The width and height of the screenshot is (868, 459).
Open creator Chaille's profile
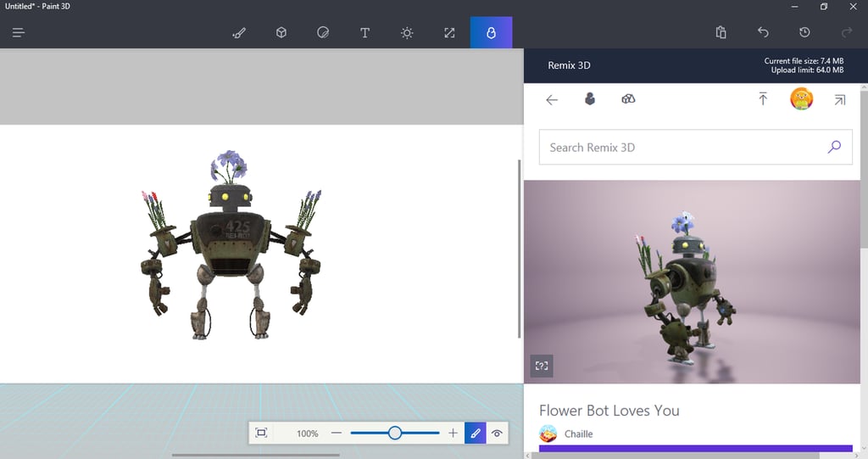[578, 434]
